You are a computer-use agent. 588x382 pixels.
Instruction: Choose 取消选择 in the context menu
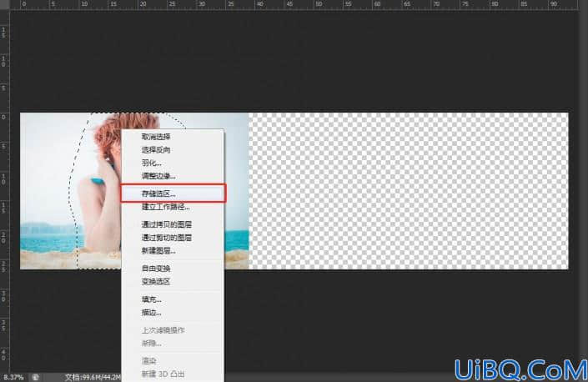coord(173,137)
